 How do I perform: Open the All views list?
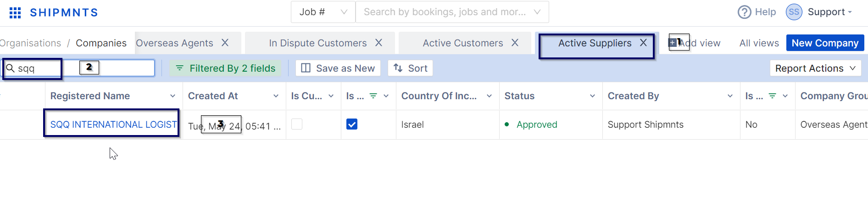click(x=759, y=43)
